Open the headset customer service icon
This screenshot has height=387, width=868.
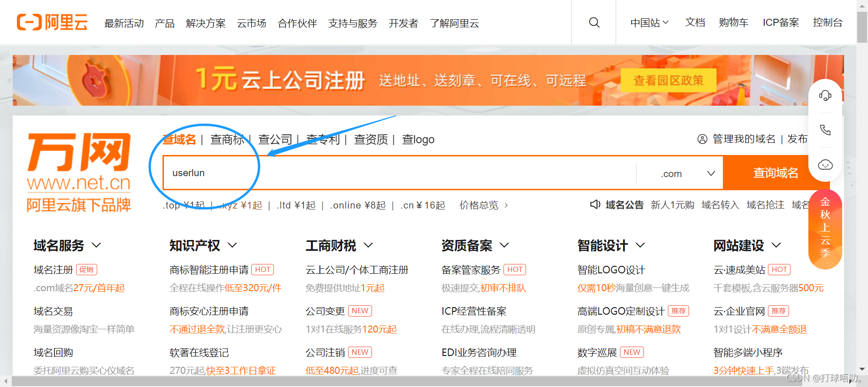tap(825, 95)
